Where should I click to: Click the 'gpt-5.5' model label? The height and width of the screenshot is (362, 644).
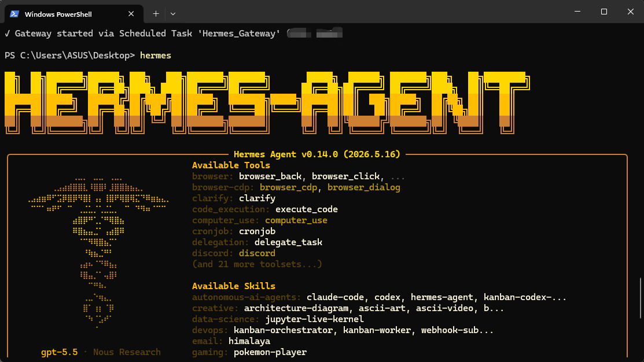(x=59, y=352)
